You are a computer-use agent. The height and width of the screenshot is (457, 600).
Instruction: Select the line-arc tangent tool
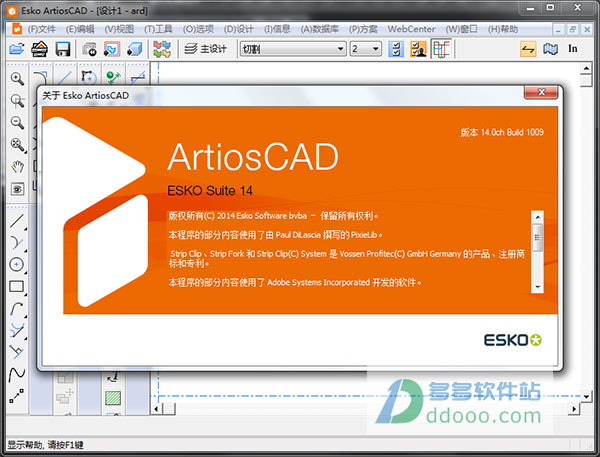(x=17, y=243)
